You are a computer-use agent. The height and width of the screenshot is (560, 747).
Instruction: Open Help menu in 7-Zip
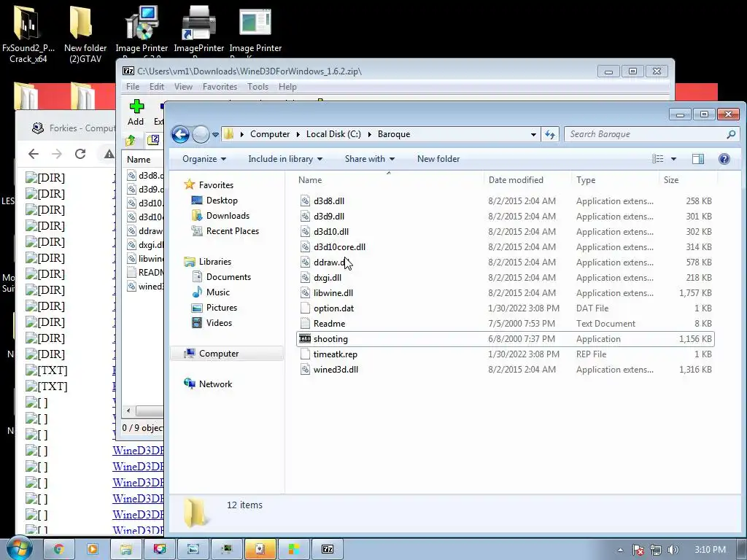[287, 87]
